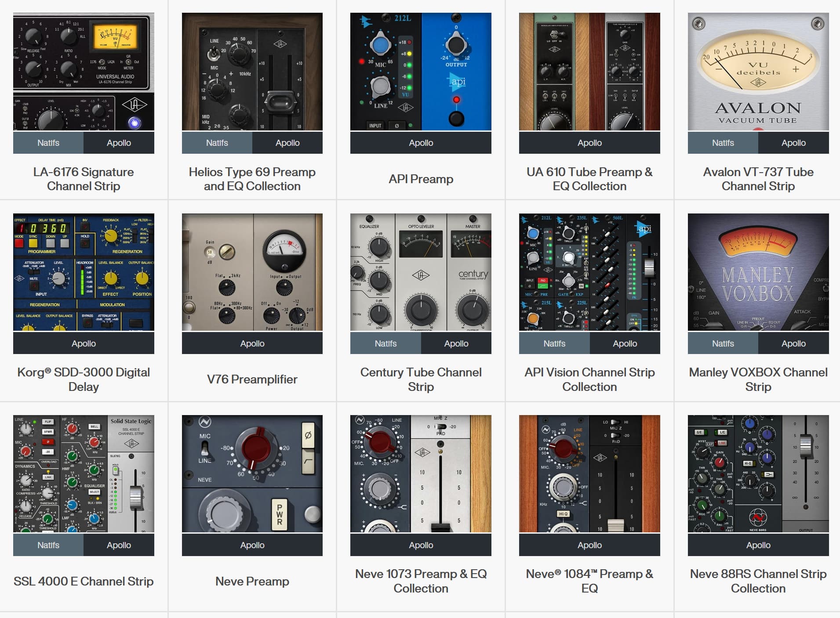Follow the Neve 88RS Channel Strip Collection link
Image resolution: width=840 pixels, height=618 pixels.
[758, 581]
